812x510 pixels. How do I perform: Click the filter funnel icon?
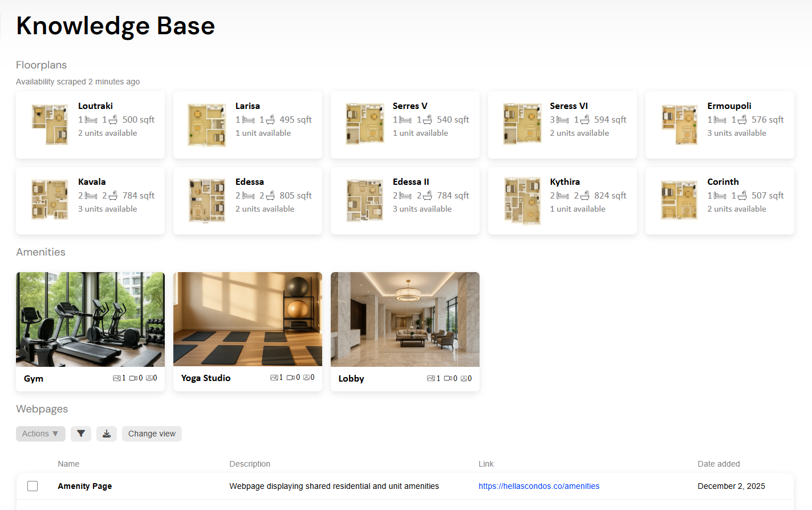click(x=81, y=434)
